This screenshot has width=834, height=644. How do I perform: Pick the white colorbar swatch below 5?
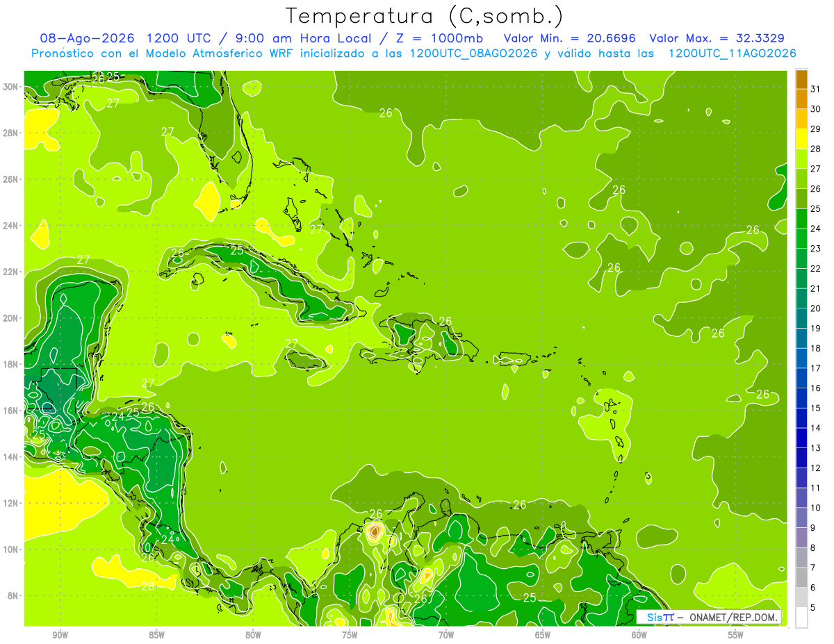[x=801, y=617]
